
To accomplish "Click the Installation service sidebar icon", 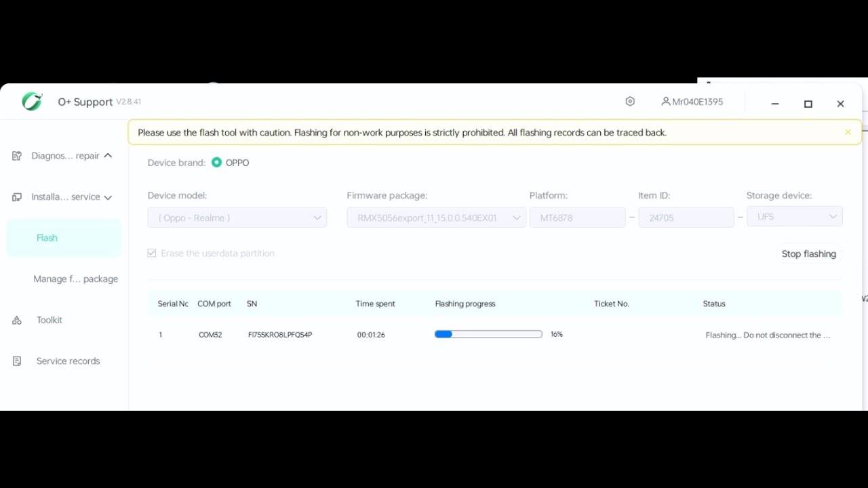I will click(17, 197).
